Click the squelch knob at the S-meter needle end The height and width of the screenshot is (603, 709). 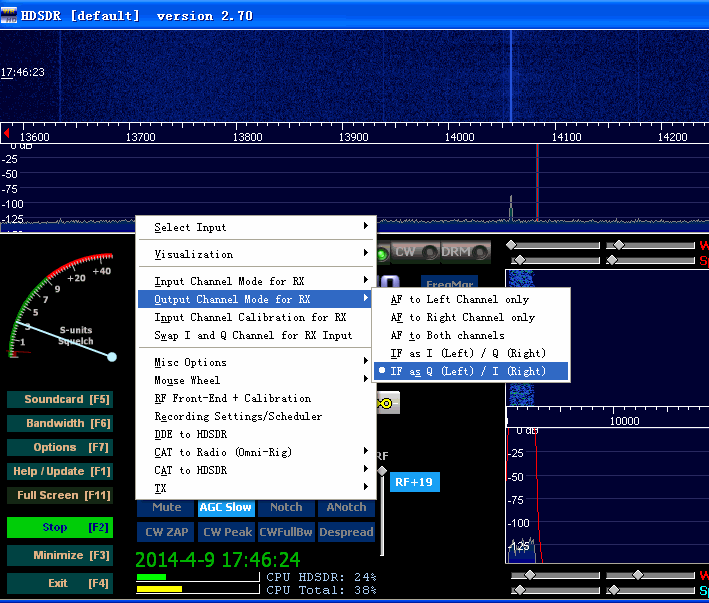point(112,357)
